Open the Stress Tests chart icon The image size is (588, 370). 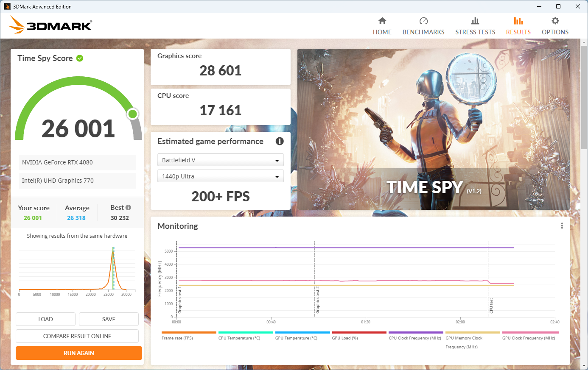point(475,21)
